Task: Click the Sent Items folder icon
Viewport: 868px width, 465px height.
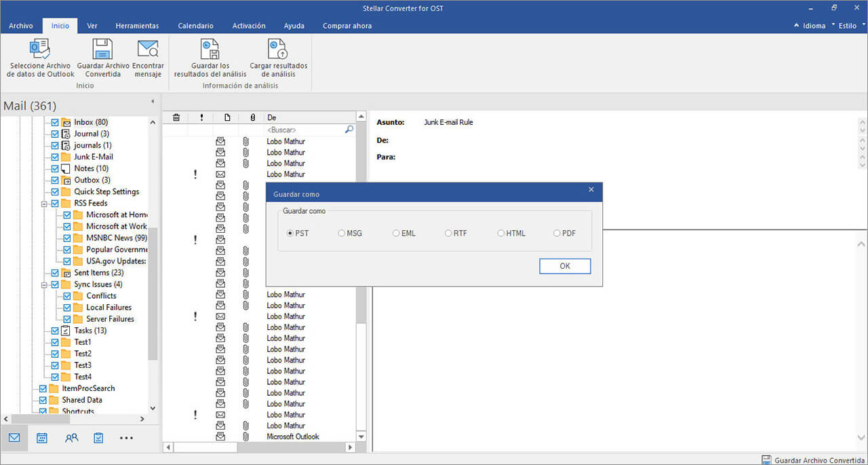Action: coord(66,273)
